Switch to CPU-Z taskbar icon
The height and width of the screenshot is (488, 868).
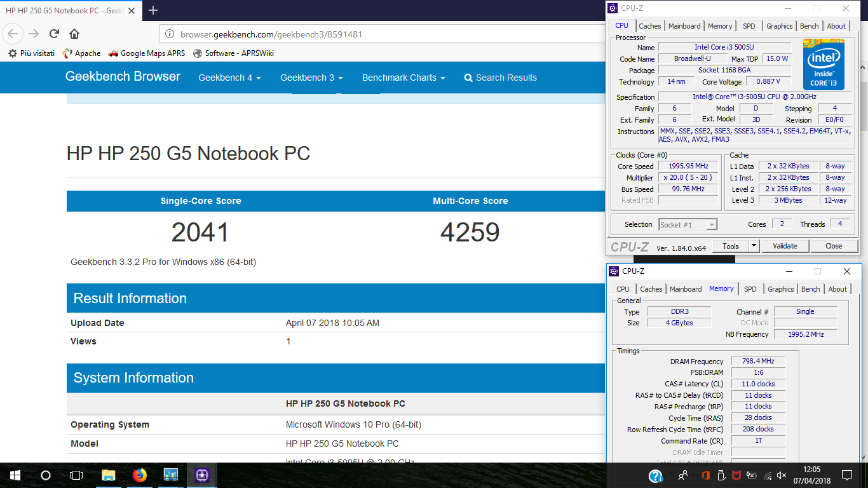tap(202, 475)
